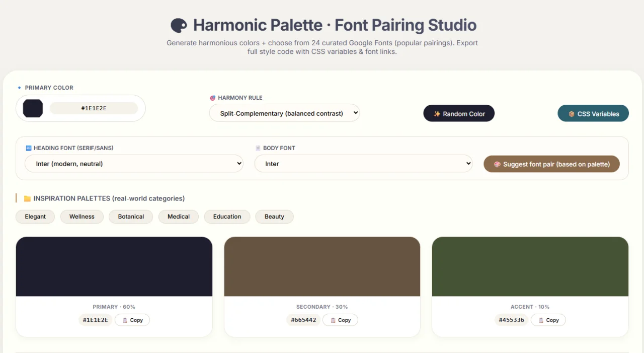Viewport: 644px width, 353px height.
Task: Export CSS Variables
Action: point(593,113)
